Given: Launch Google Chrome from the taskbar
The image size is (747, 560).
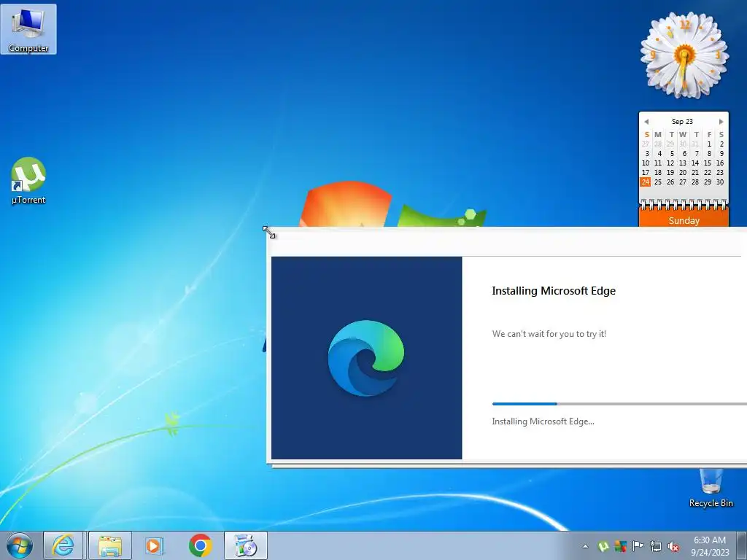Looking at the screenshot, I should [200, 545].
